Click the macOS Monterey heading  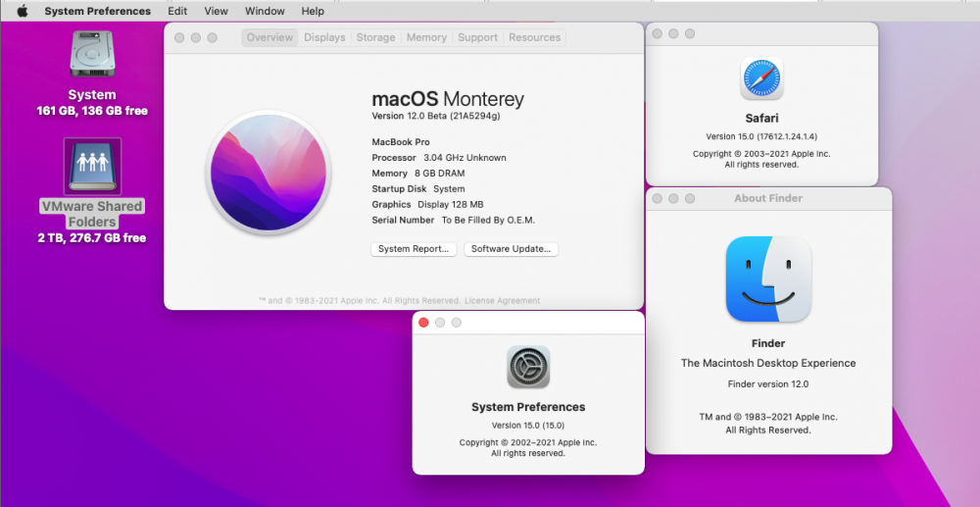(448, 99)
